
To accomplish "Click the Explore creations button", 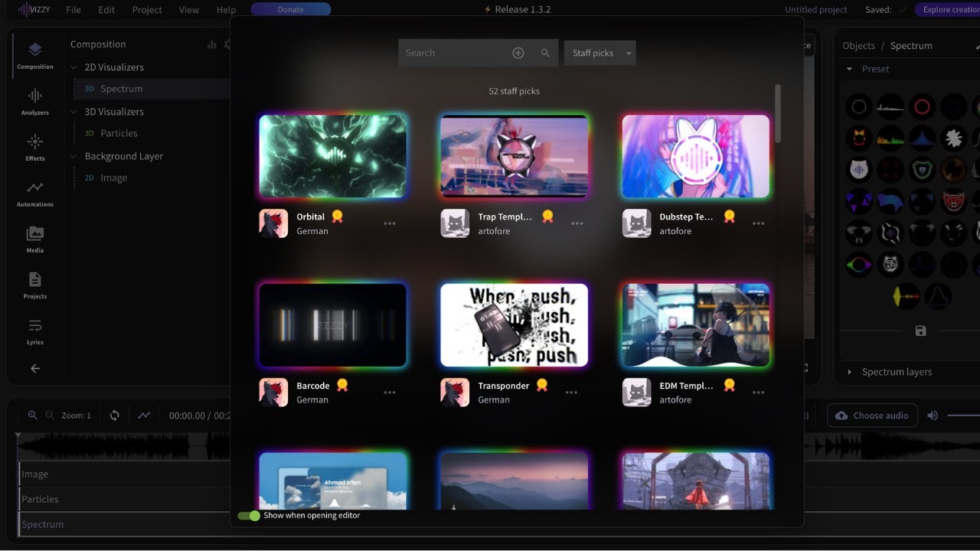I will [x=948, y=10].
